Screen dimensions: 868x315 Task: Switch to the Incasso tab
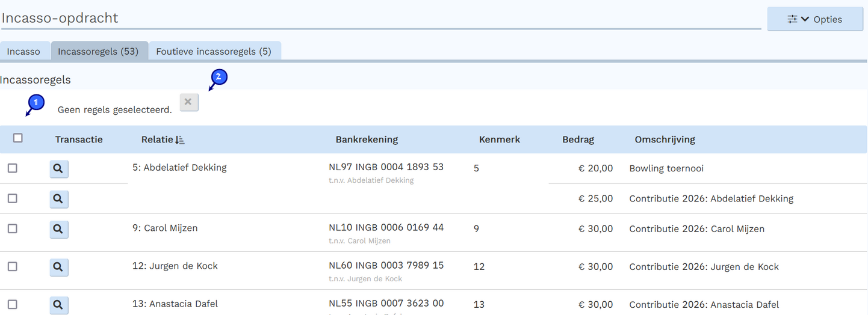(x=23, y=52)
